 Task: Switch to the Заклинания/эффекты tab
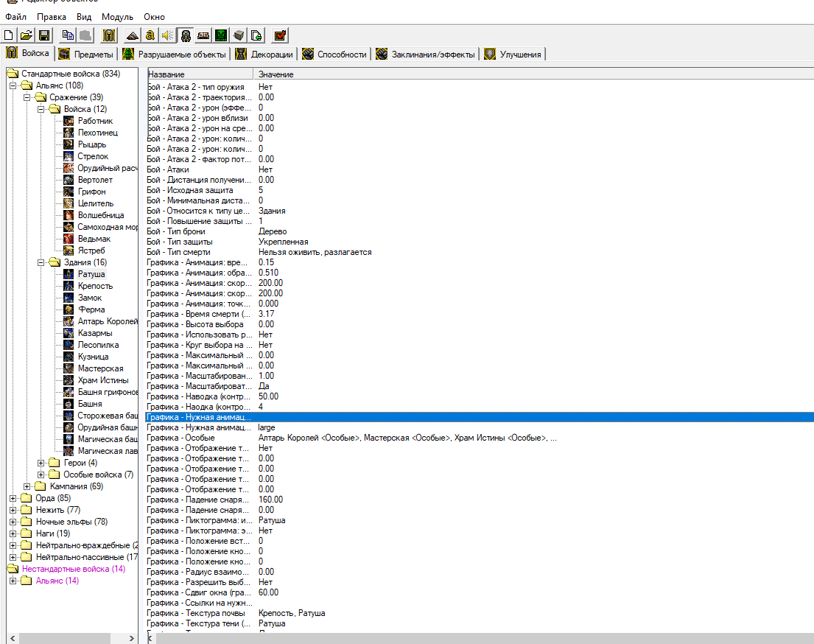(x=426, y=54)
